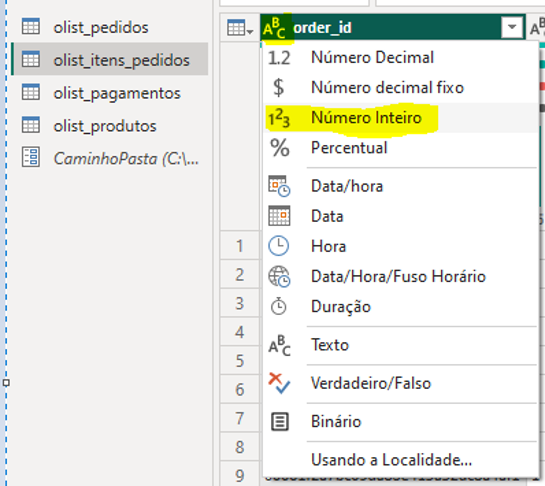Open the table options menu icon
Image resolution: width=545 pixels, height=486 pixels.
point(239,28)
